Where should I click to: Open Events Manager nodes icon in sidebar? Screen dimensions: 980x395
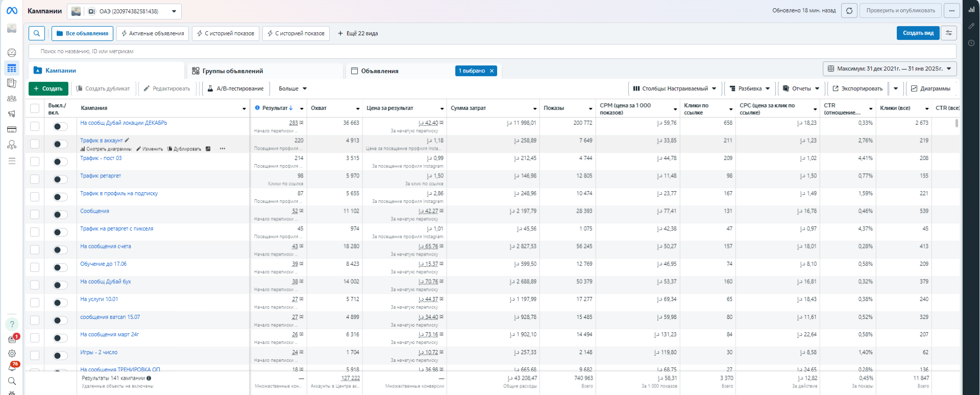11,145
